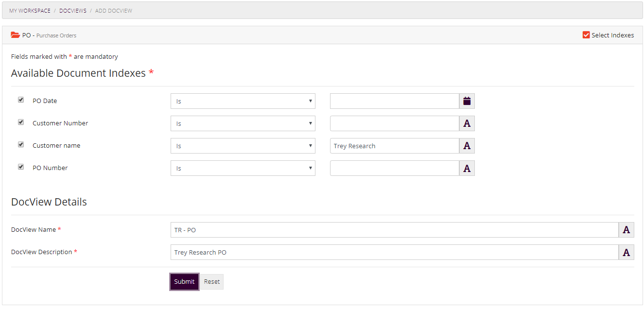Click the A icon beside PO Number field
Screen dimensions: 644x310
click(466, 168)
